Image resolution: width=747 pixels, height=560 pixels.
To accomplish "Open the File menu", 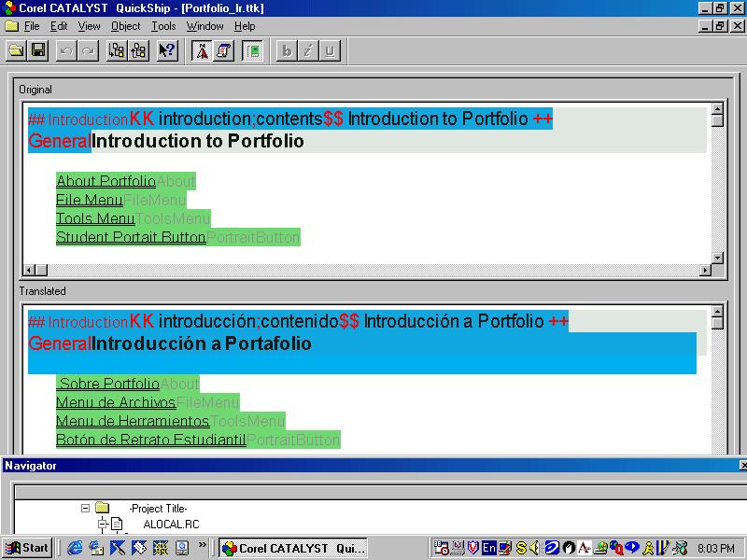I will (x=32, y=26).
